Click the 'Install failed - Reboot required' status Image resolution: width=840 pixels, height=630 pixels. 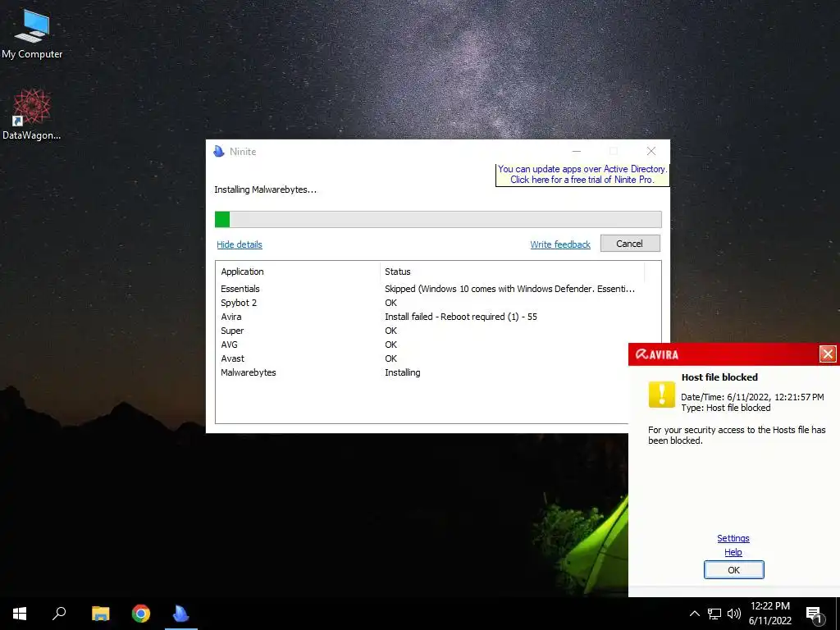(x=461, y=317)
